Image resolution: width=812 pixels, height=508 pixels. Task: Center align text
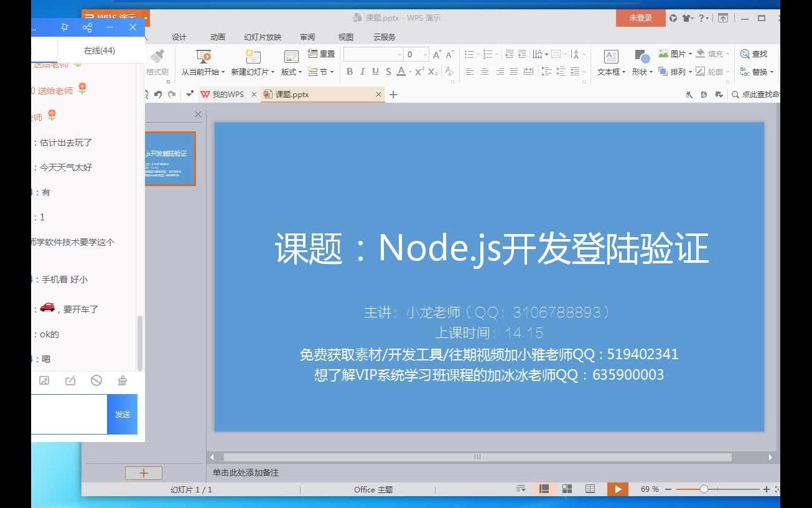tap(485, 72)
